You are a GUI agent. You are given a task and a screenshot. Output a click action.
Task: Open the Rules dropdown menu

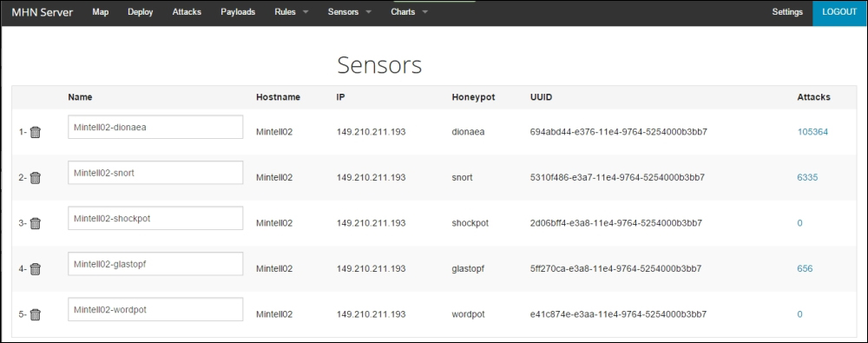click(291, 12)
